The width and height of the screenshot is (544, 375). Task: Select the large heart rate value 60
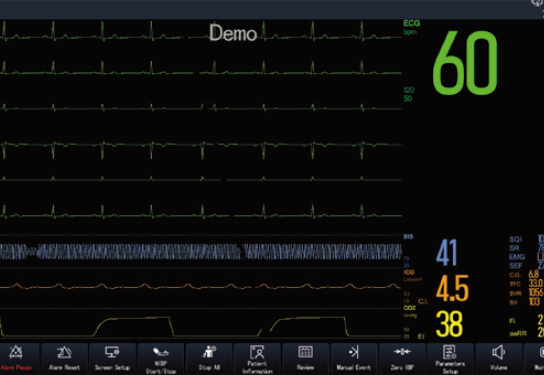point(465,63)
